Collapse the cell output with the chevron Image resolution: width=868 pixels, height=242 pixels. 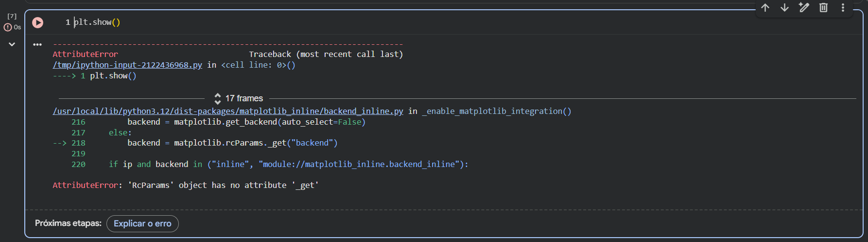click(x=12, y=44)
